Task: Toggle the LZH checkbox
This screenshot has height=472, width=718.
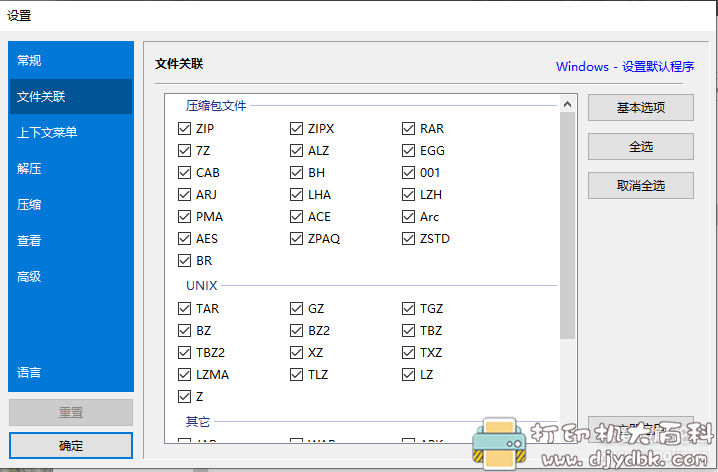Action: pyautogui.click(x=408, y=195)
